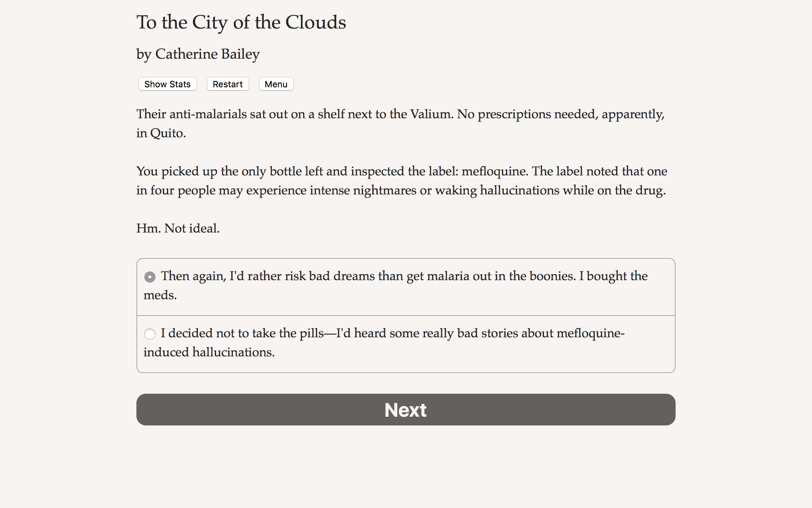Click Next to confirm the meds purchase
The height and width of the screenshot is (508, 812).
pos(405,410)
